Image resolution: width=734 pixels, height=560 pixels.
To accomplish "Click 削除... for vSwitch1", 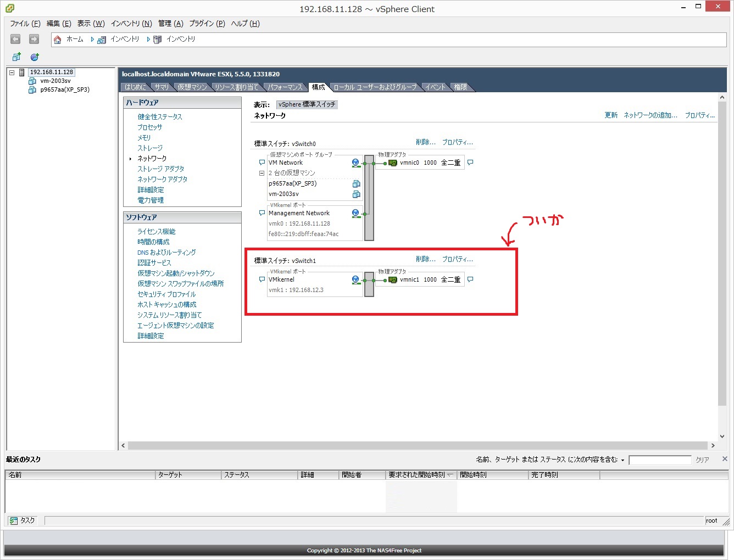I will point(426,260).
